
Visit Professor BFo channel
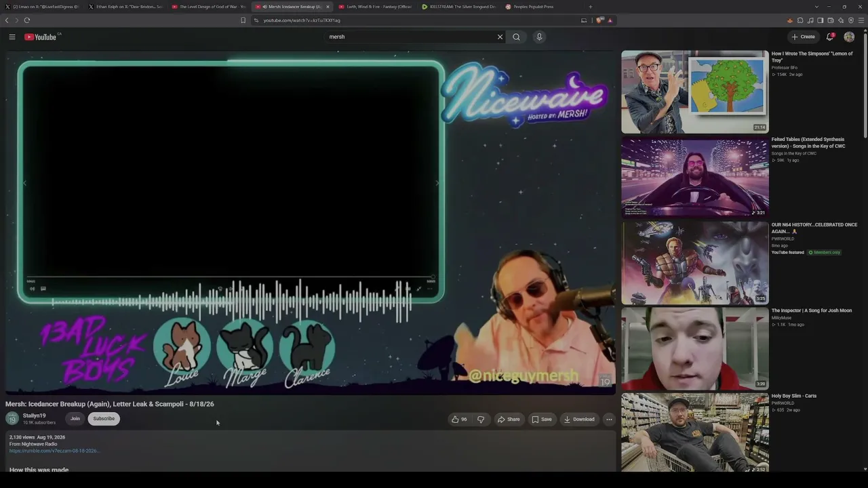pyautogui.click(x=785, y=68)
